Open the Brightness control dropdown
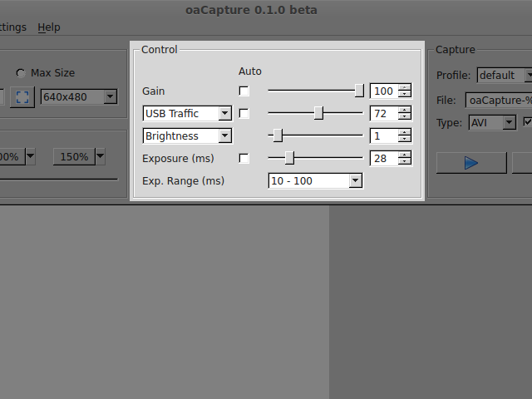 pyautogui.click(x=187, y=135)
